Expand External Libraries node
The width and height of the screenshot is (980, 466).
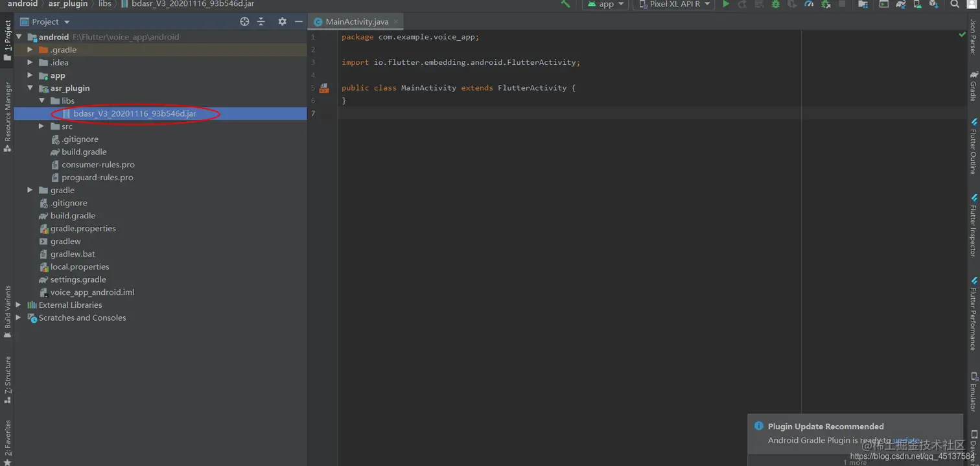(x=19, y=305)
